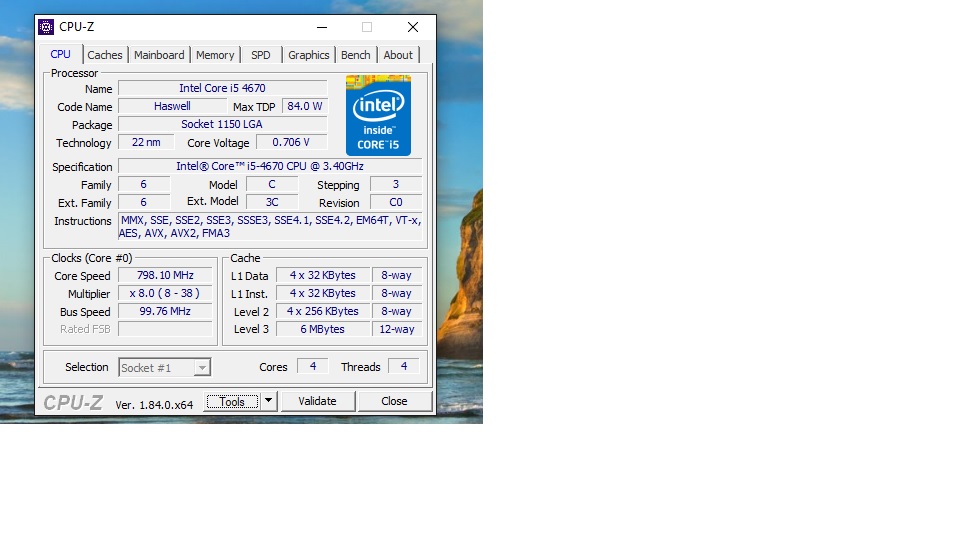Viewport: 960px width, 540px height.
Task: Click the Code Name value 'Haswell'
Action: 172,106
